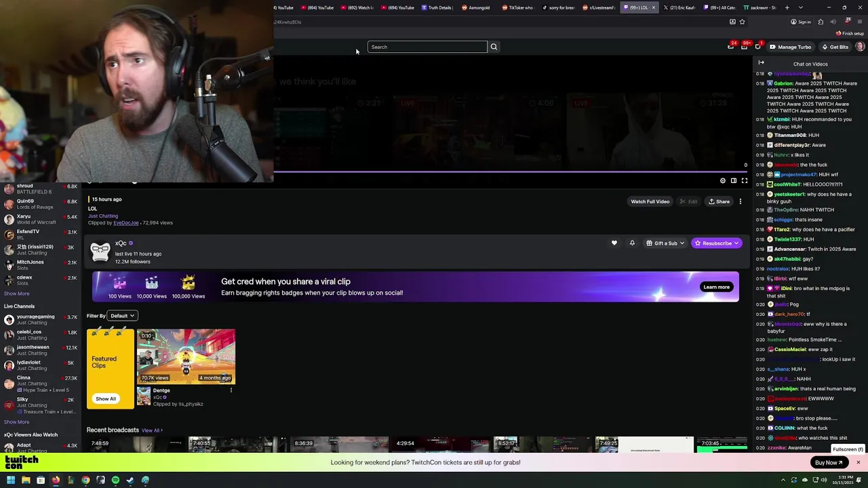The image size is (868, 488).
Task: Click the search magnifier button
Action: (494, 47)
